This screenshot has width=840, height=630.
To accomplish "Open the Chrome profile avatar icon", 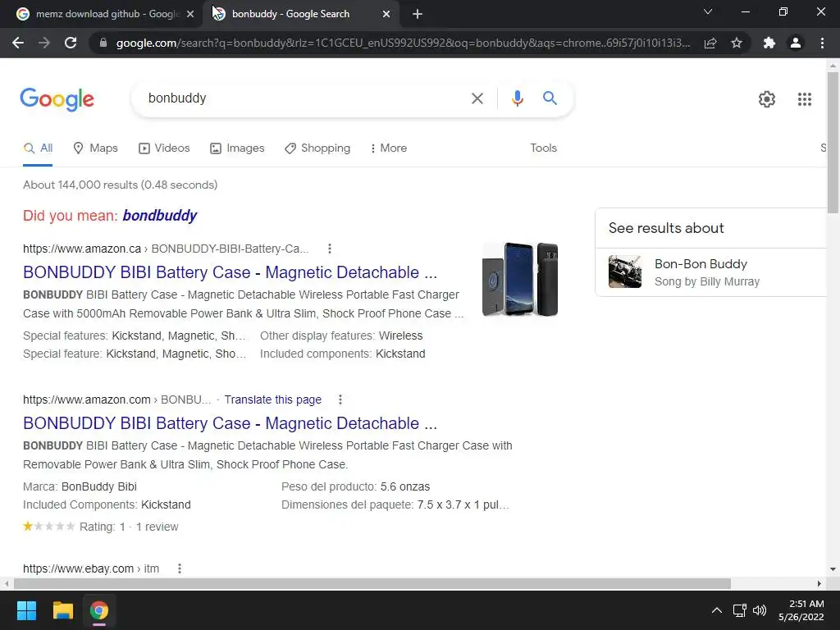I will tap(796, 43).
